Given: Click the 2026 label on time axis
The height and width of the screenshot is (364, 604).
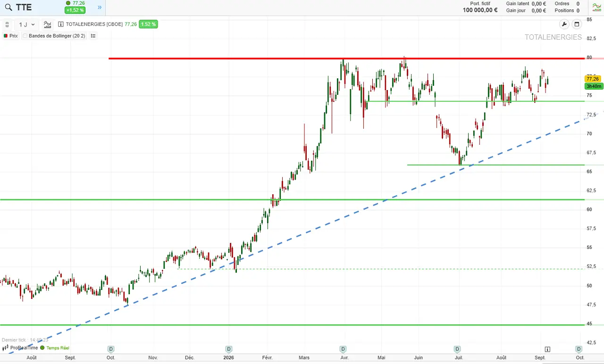Looking at the screenshot, I should point(229,357).
